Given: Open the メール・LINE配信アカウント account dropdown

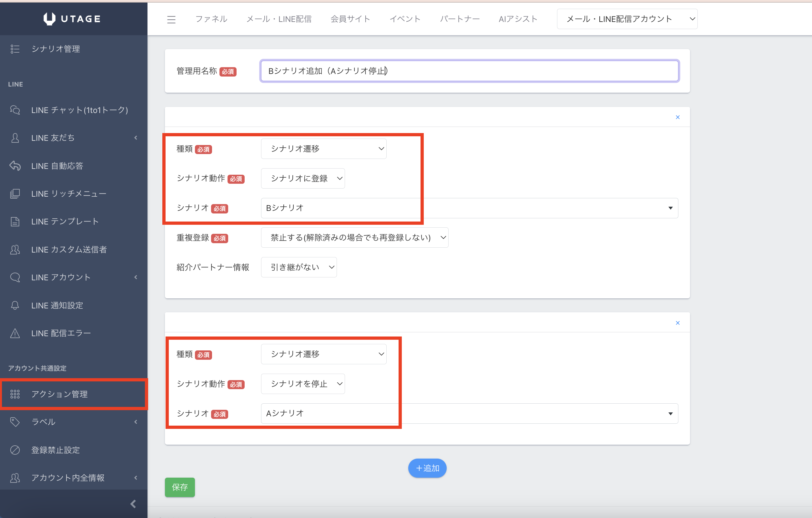Looking at the screenshot, I should click(x=627, y=19).
